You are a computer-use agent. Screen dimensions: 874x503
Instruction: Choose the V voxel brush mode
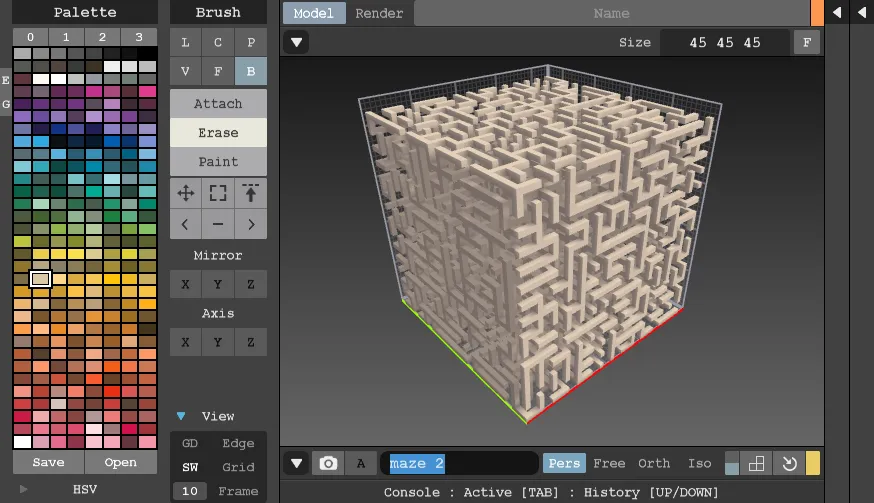(x=185, y=71)
